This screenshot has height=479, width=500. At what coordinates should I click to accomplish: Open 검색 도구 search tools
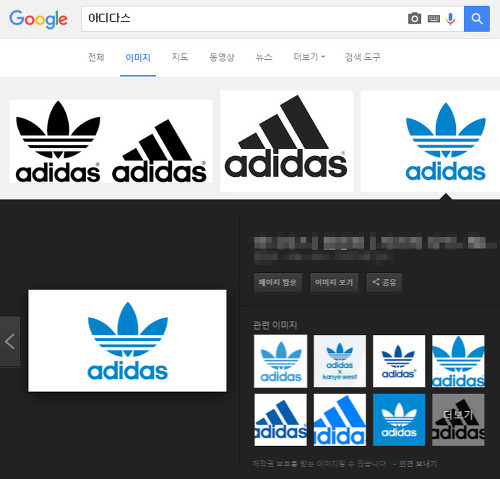tap(363, 57)
